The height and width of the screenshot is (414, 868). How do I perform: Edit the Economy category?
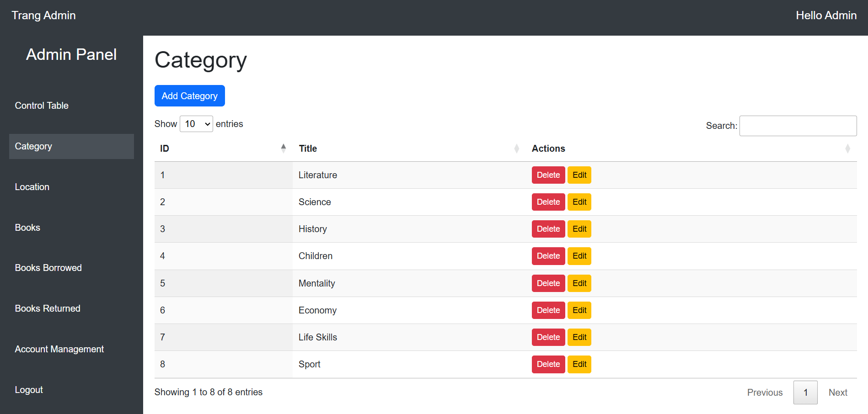[x=579, y=310]
